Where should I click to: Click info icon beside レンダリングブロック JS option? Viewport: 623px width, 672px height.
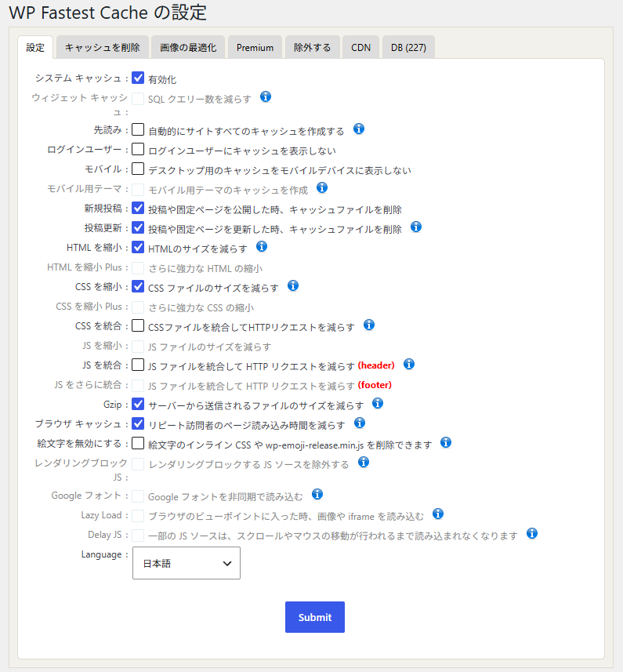pyautogui.click(x=364, y=462)
